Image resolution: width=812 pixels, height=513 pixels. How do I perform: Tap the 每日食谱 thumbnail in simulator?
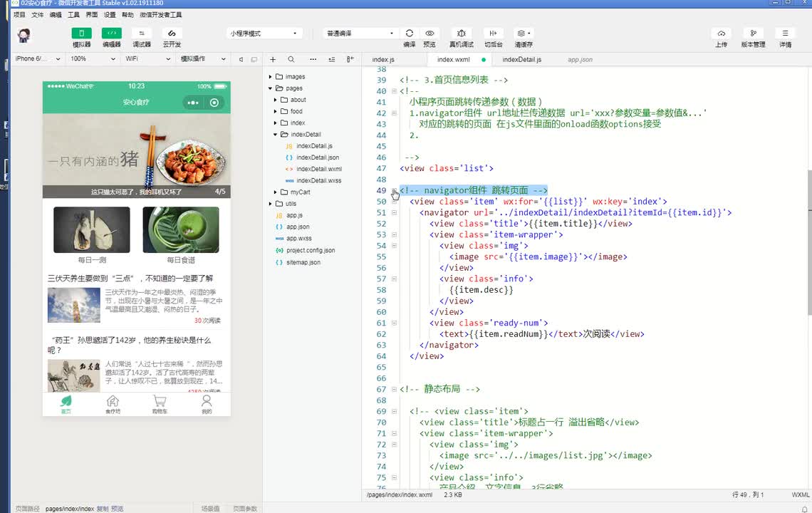tap(181, 230)
